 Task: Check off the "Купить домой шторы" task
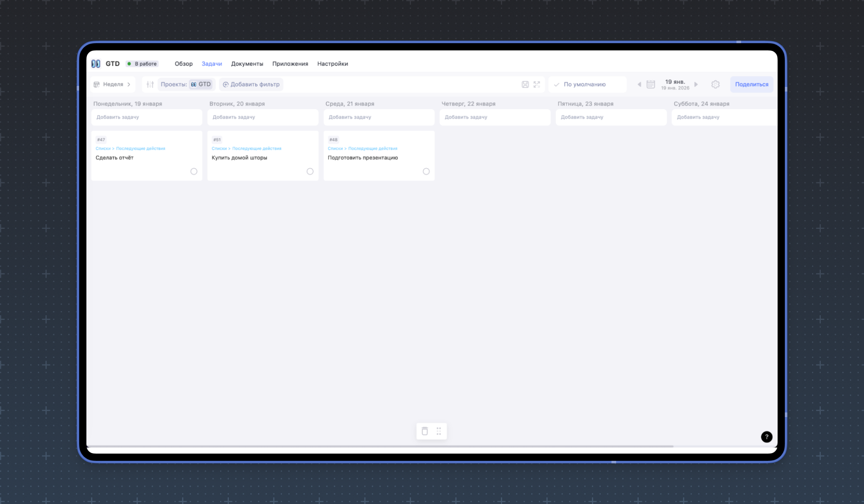click(310, 172)
